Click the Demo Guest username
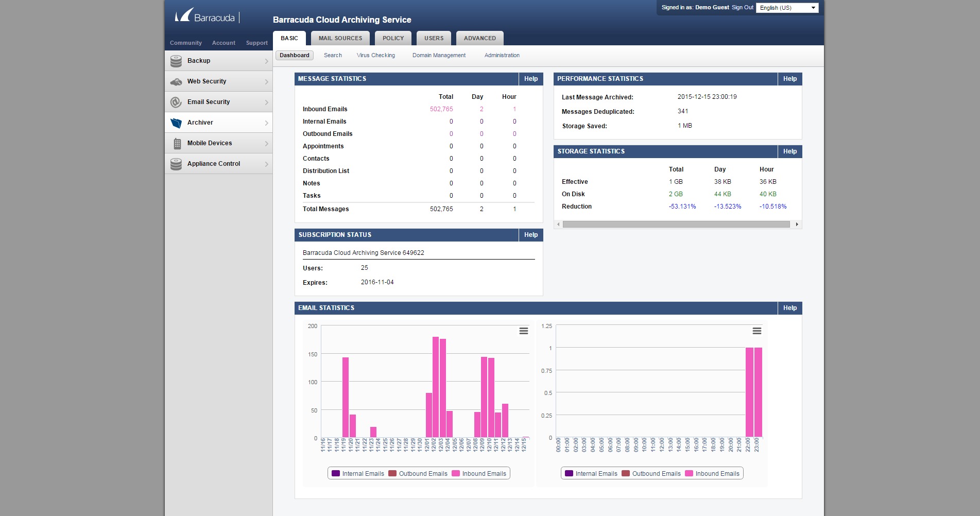The width and height of the screenshot is (980, 516). [712, 7]
